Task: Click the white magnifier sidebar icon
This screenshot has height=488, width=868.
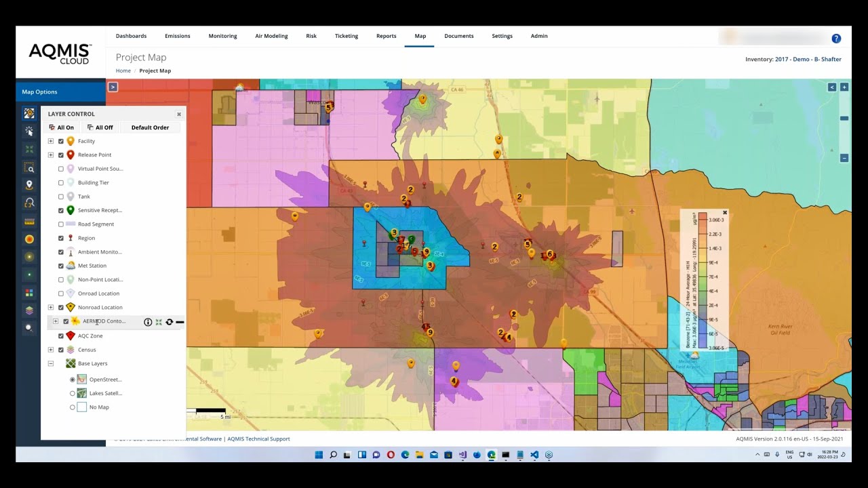Action: tap(29, 328)
